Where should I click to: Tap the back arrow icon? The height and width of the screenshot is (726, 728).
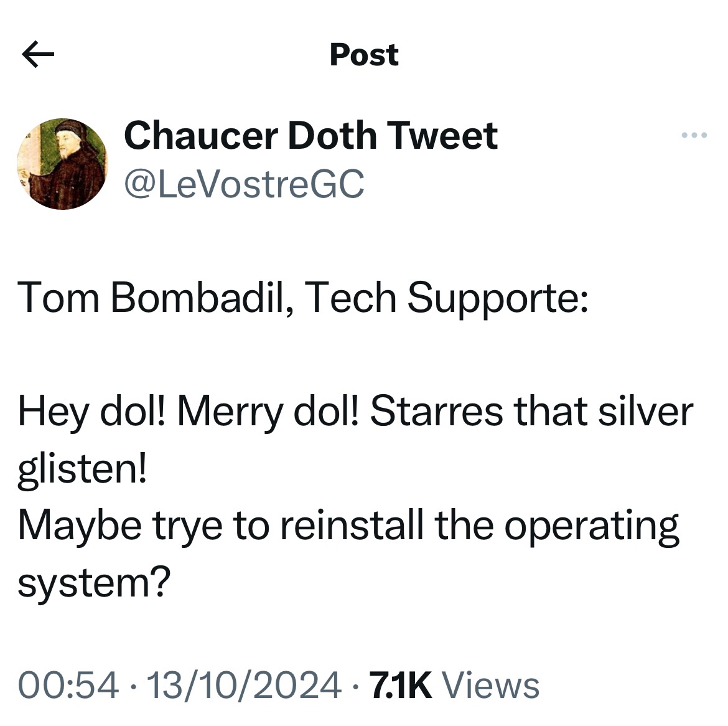click(x=38, y=55)
